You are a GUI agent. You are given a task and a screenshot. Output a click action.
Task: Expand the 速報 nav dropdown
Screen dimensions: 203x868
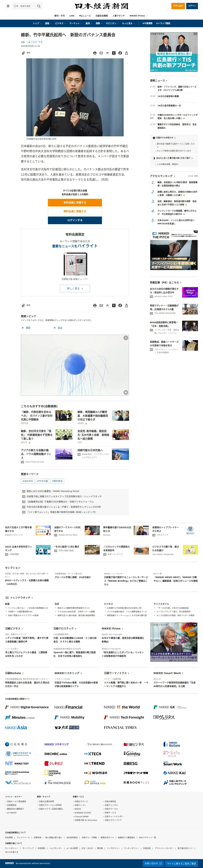tap(48, 23)
